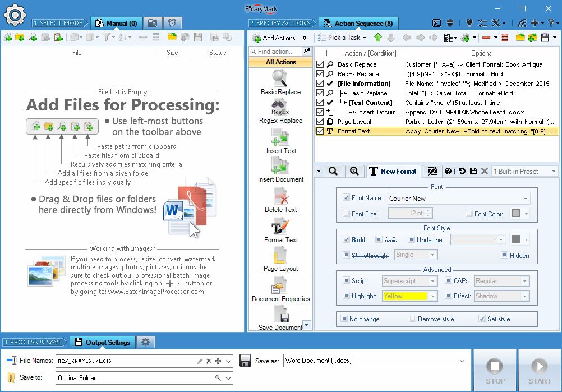Switch to the Output Settings tab
Screen dimensions: 562x392
pos(102,342)
